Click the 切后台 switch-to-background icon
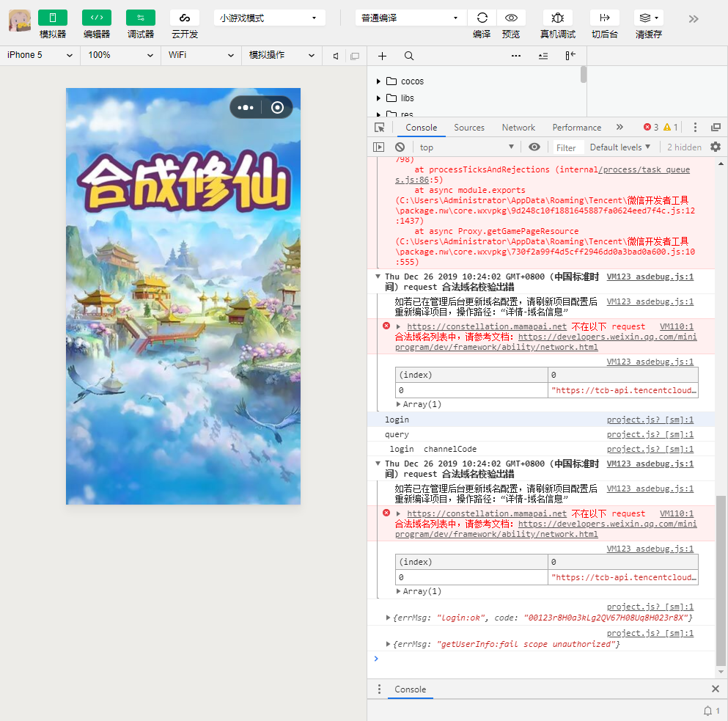 (x=605, y=18)
